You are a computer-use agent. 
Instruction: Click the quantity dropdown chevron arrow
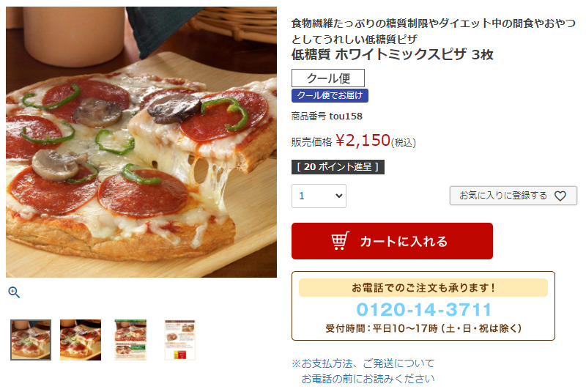(338, 196)
